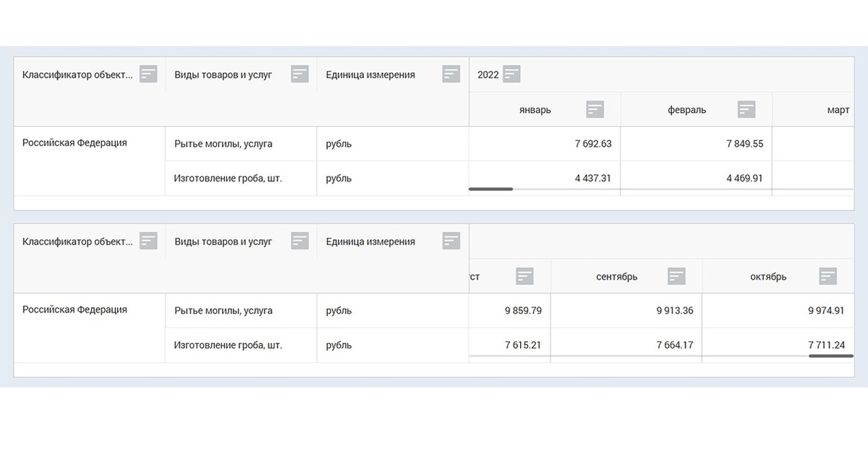Click the filter icon next to 2022
The width and height of the screenshot is (868, 460).
point(512,74)
